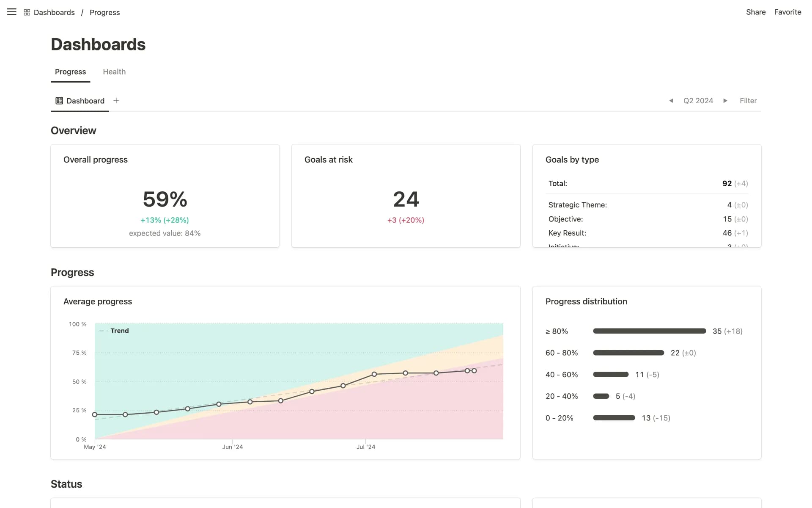Click the dashboard grid icon
This screenshot has width=812, height=508.
coord(26,12)
